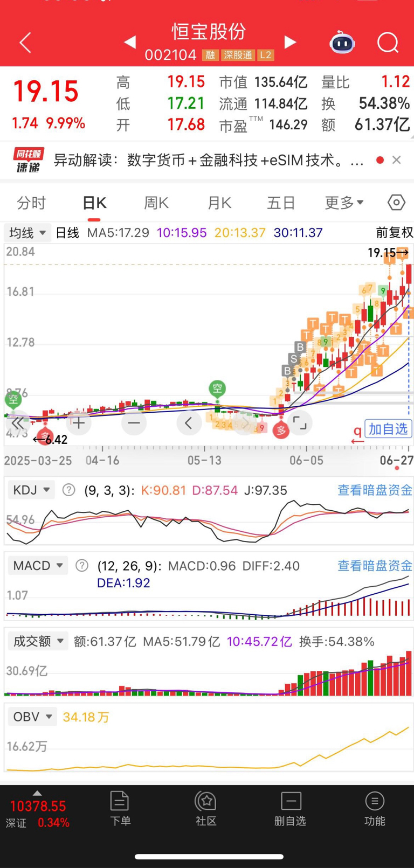Tap the OBV value 34.18万
Image resolution: width=414 pixels, height=868 pixels.
[x=86, y=717]
